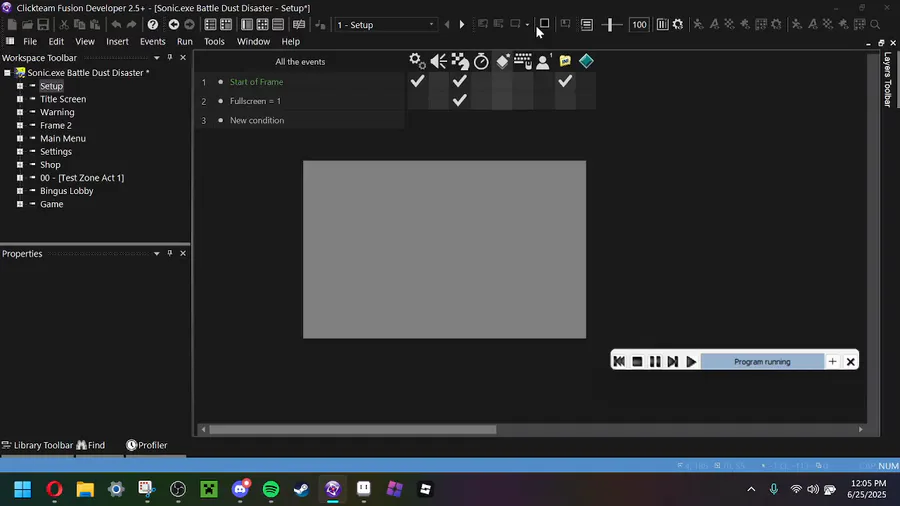Select the Fullscreen = 1 condition
Screen dimensions: 900x506
point(255,101)
